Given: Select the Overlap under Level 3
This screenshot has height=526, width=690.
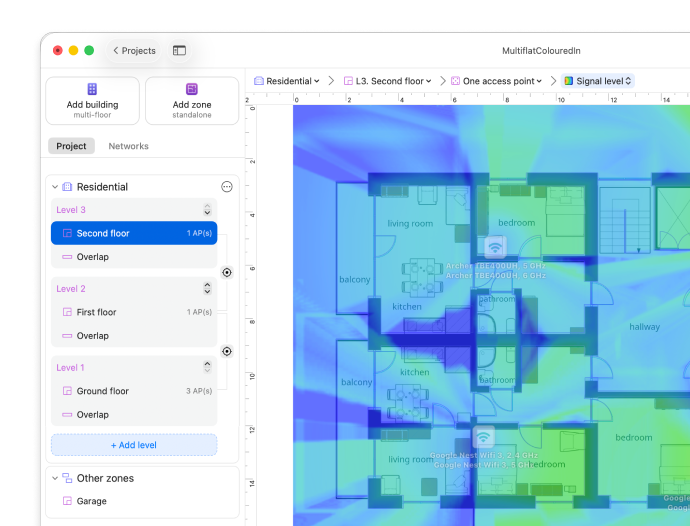Looking at the screenshot, I should [x=134, y=257].
